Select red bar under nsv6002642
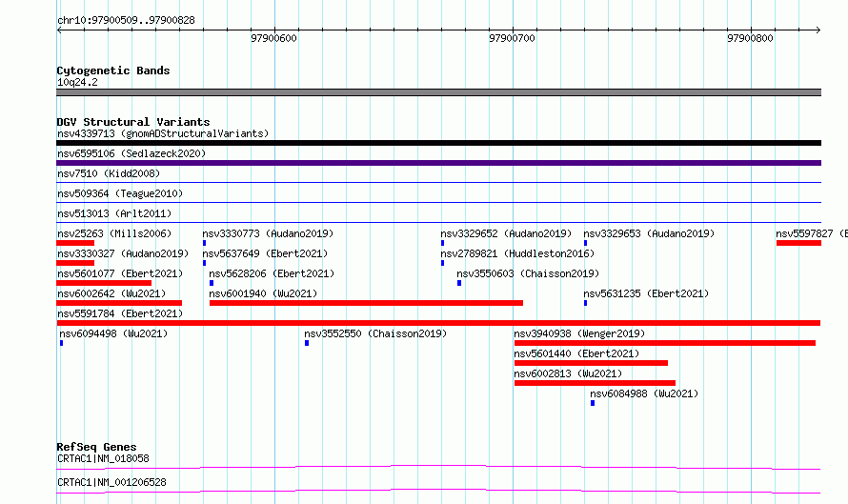This screenshot has height=504, width=848. click(119, 303)
